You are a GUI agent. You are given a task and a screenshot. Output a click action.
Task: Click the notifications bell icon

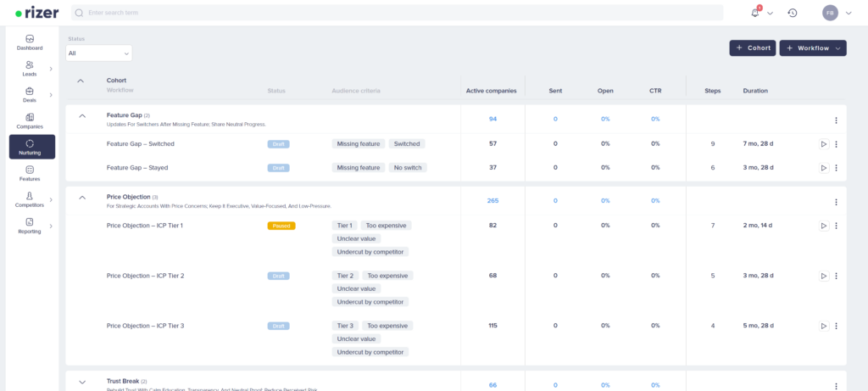(755, 13)
